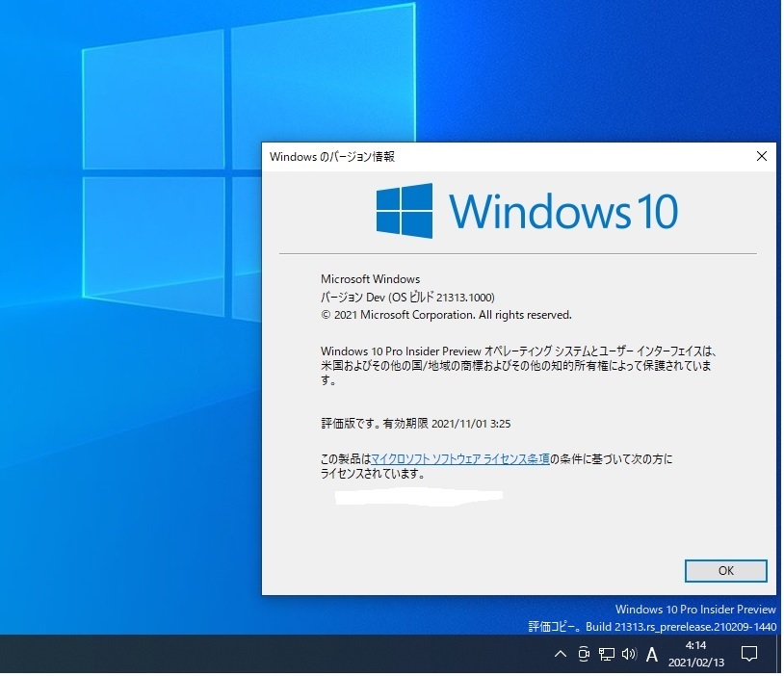Open the volume speaker tray icon
Screen dimensions: 784x676
pos(629,654)
